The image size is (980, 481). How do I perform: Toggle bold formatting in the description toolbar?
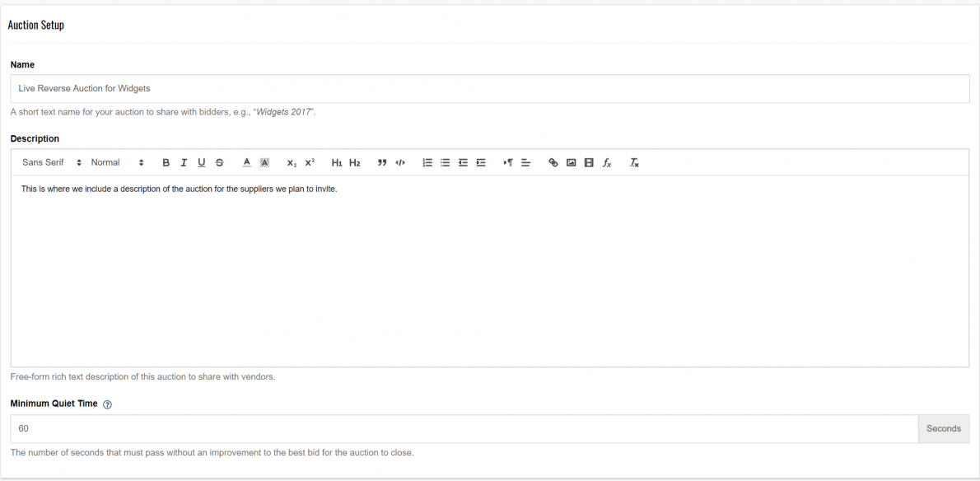(x=166, y=163)
